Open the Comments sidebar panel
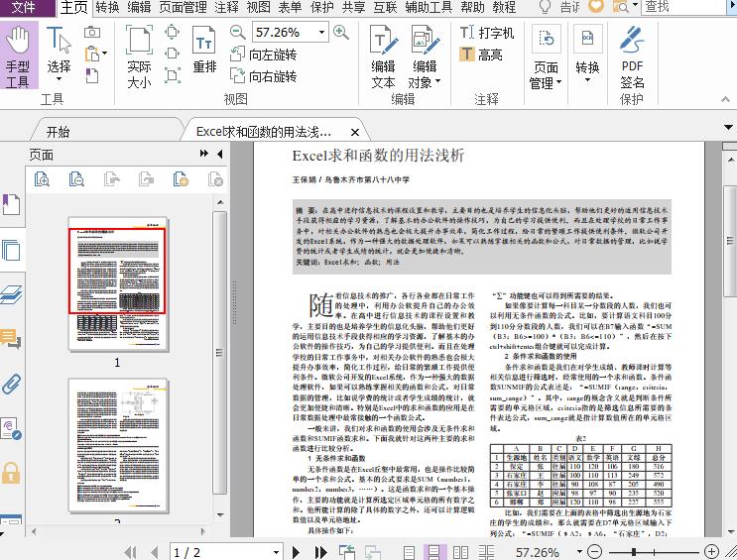Screen dimensions: 737x560 click(11, 339)
